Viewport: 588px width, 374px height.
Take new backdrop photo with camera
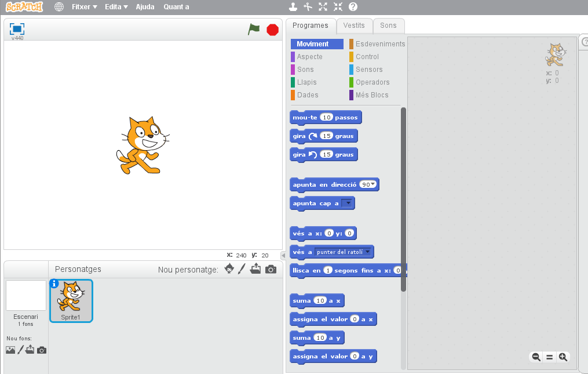(x=42, y=350)
